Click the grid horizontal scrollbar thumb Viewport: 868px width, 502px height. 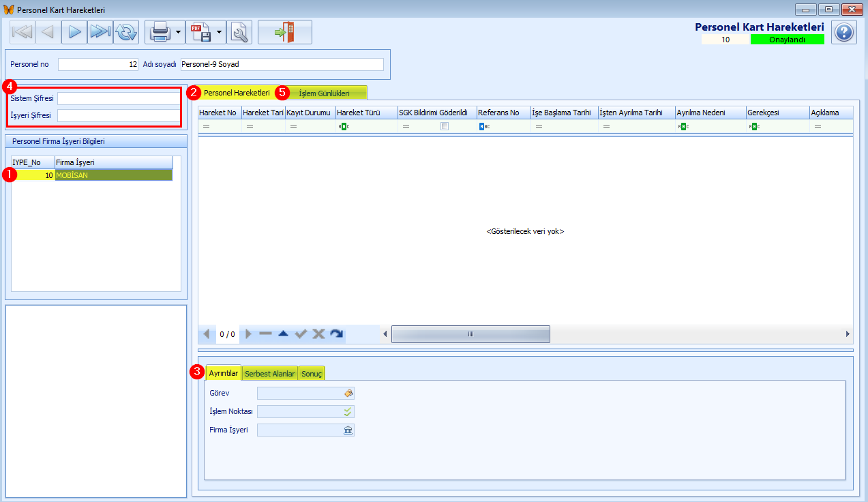(x=470, y=334)
